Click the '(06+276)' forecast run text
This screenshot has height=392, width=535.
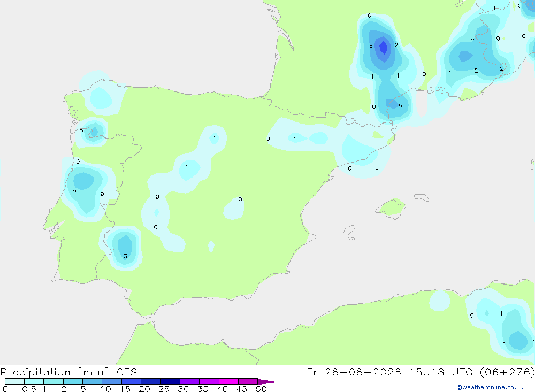pos(507,372)
